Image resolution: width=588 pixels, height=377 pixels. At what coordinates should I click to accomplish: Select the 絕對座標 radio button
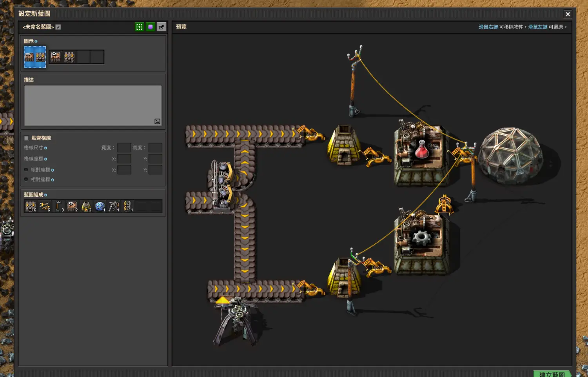pos(26,170)
